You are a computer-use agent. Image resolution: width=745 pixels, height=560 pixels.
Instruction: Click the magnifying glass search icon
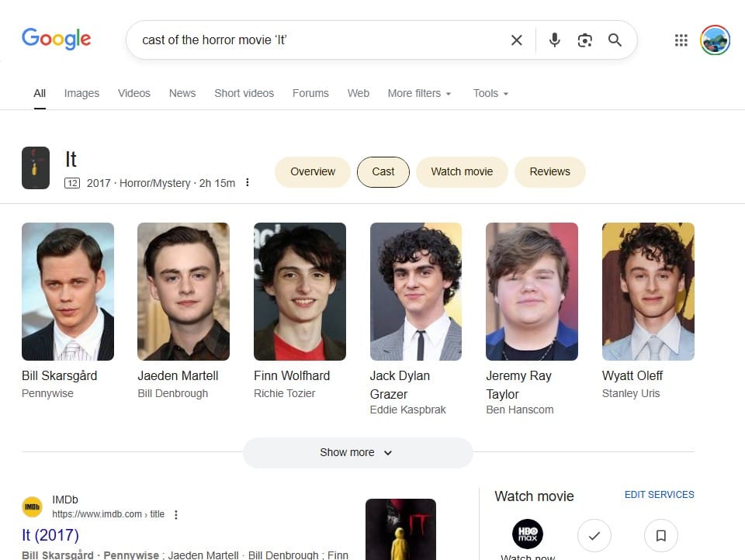(615, 40)
